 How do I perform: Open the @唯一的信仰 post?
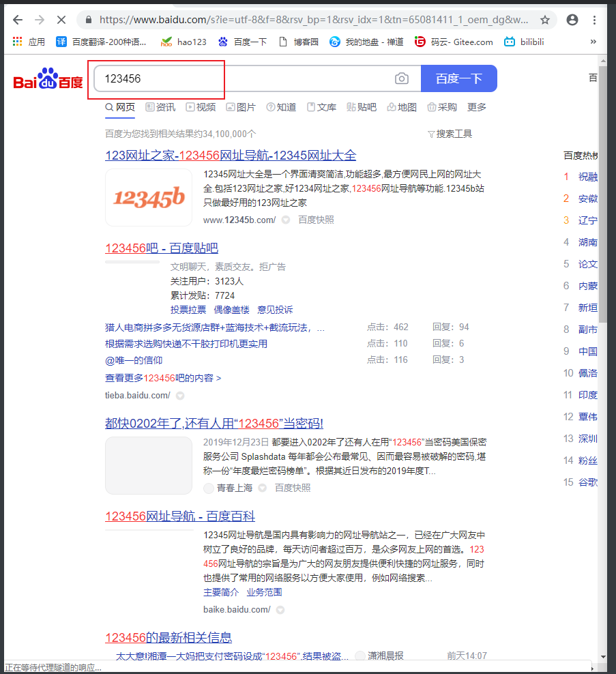[x=134, y=360]
